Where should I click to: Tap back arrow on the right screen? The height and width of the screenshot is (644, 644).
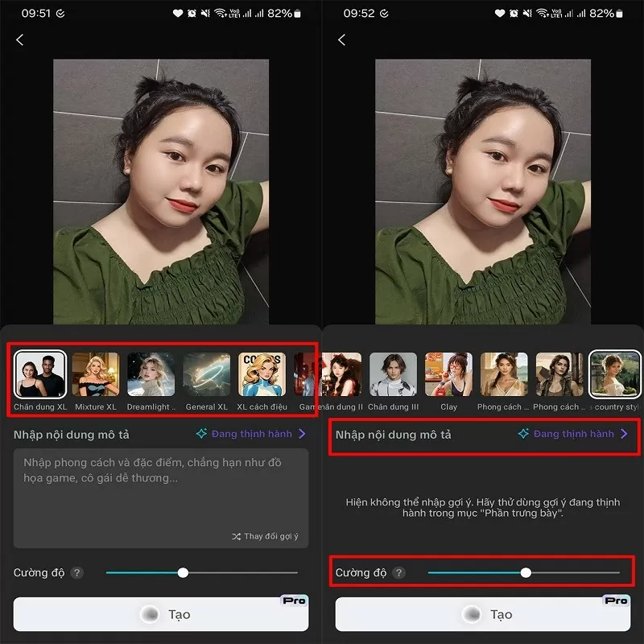(342, 39)
